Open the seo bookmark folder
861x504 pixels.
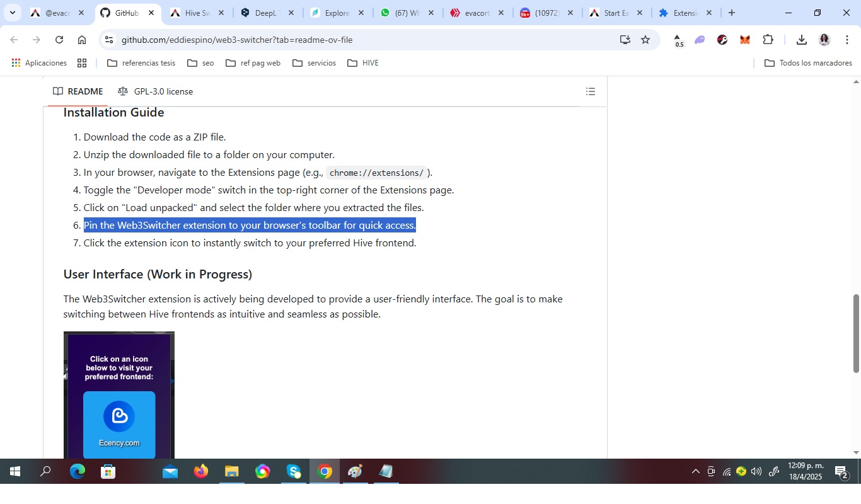pyautogui.click(x=201, y=63)
